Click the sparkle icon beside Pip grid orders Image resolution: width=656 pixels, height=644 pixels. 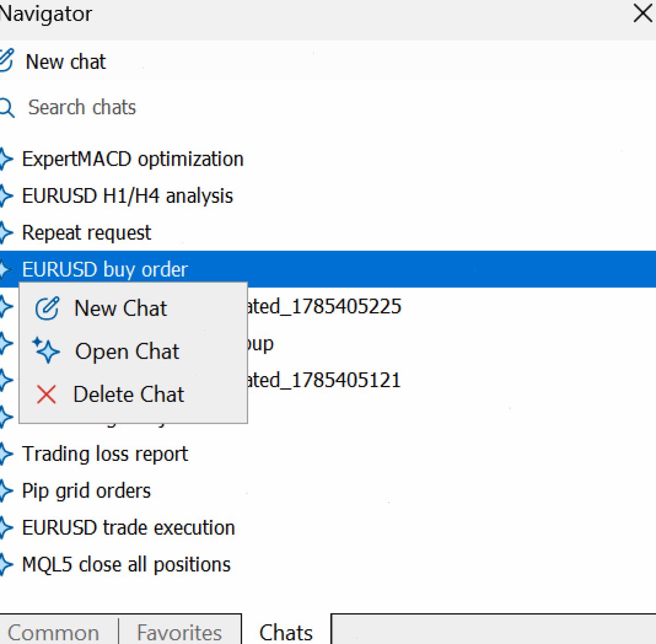pyautogui.click(x=5, y=491)
